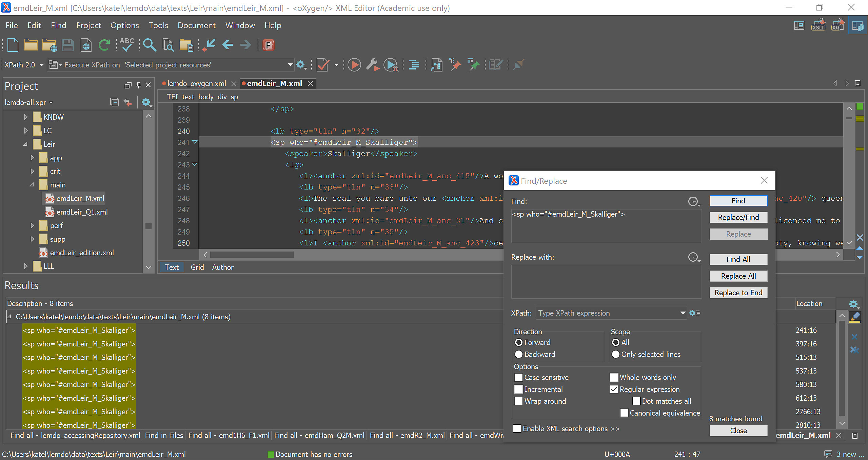Click the Validate checkmark toolbar icon
The image size is (868, 460).
pyautogui.click(x=322, y=65)
